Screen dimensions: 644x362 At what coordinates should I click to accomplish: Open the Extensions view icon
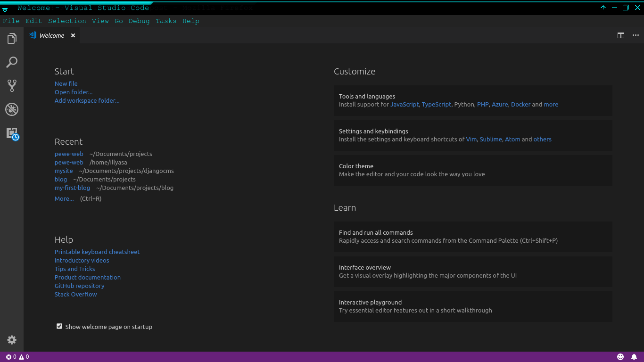click(12, 133)
